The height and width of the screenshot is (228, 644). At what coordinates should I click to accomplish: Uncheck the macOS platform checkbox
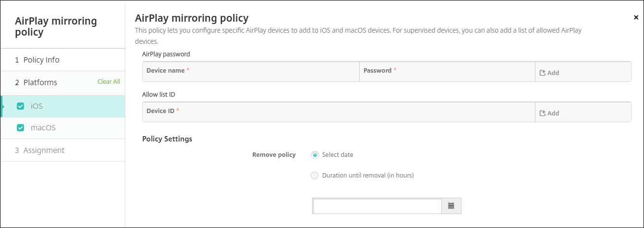click(x=20, y=128)
